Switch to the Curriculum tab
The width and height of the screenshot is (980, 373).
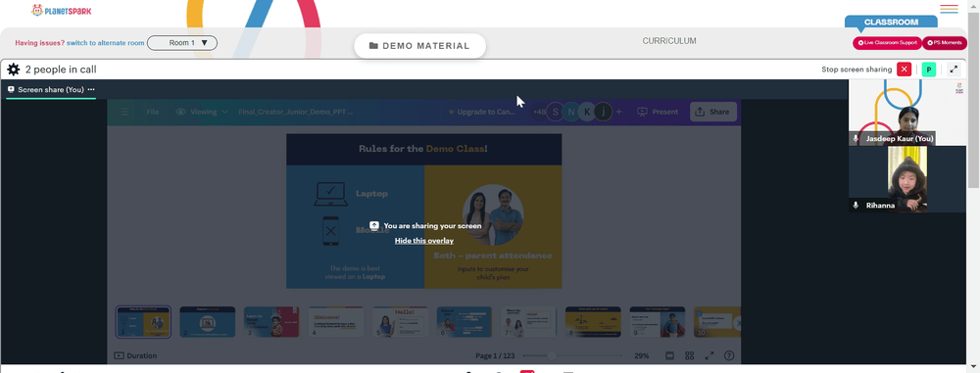tap(669, 41)
